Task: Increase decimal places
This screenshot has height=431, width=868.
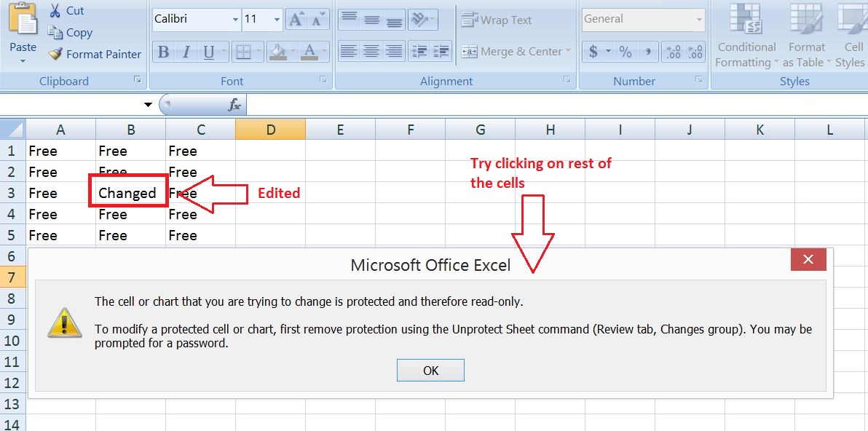Action: tap(674, 52)
